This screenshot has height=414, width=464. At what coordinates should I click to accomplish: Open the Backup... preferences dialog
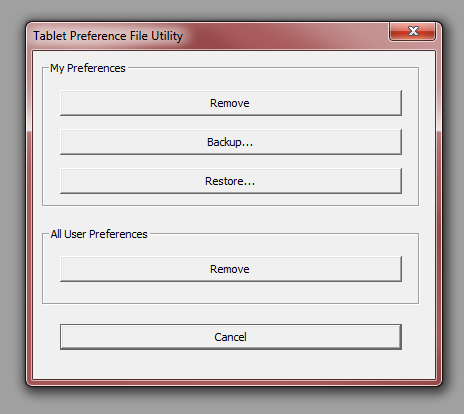click(231, 142)
